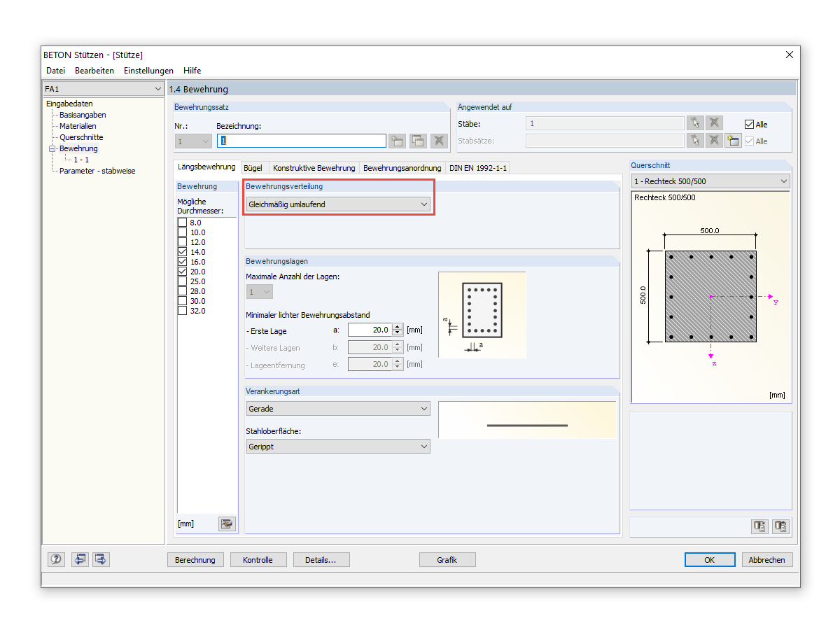
Task: Decrease Erste Lage spacing value
Action: [x=398, y=332]
